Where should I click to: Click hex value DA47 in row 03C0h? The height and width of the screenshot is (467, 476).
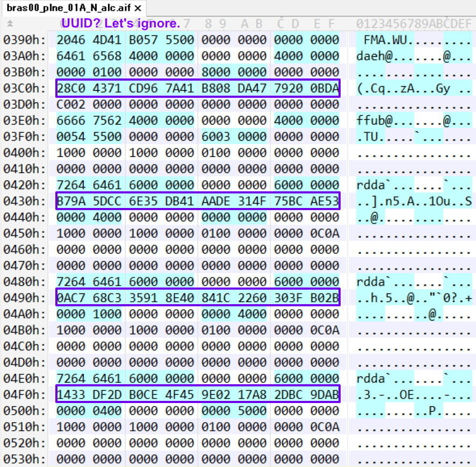click(x=252, y=88)
